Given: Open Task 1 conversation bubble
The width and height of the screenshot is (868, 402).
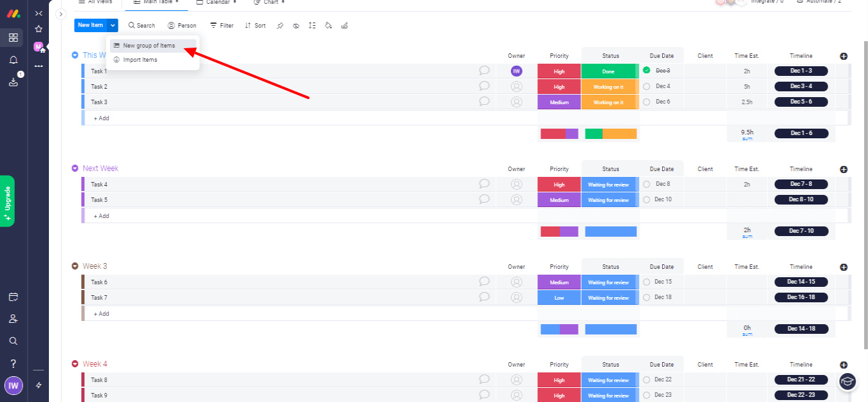Looking at the screenshot, I should [x=485, y=71].
